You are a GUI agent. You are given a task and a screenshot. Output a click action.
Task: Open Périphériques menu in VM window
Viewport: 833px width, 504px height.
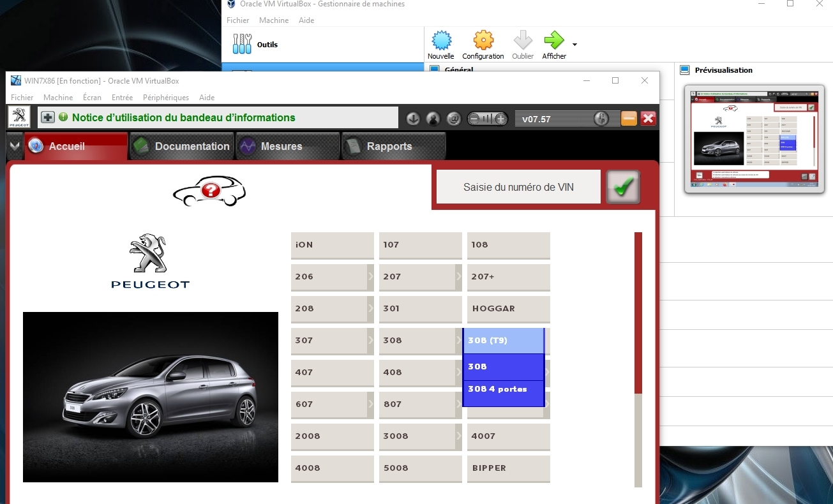pos(166,98)
